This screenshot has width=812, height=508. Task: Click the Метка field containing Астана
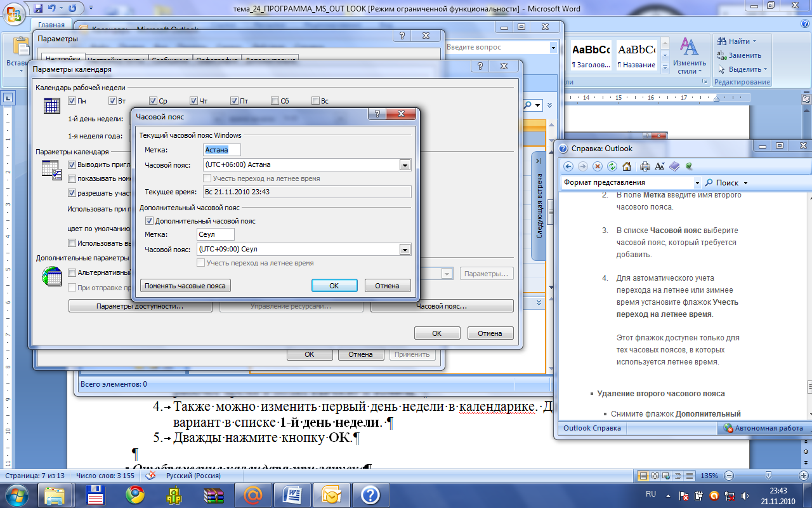pos(222,150)
